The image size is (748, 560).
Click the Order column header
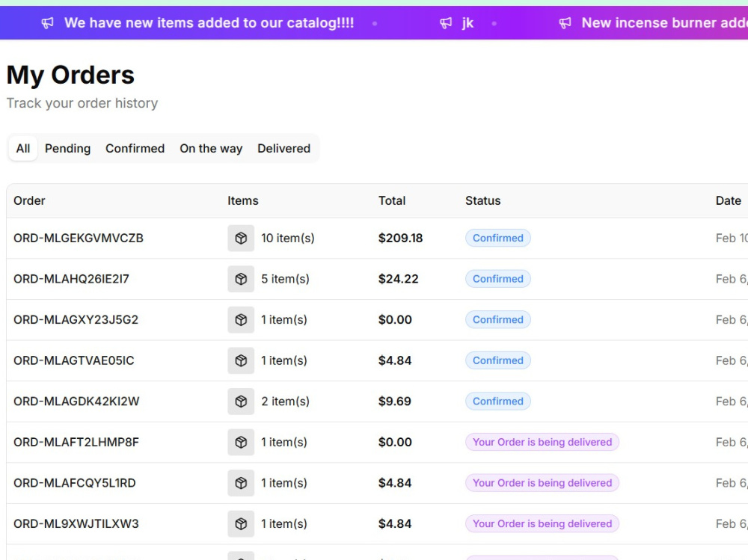[29, 201]
